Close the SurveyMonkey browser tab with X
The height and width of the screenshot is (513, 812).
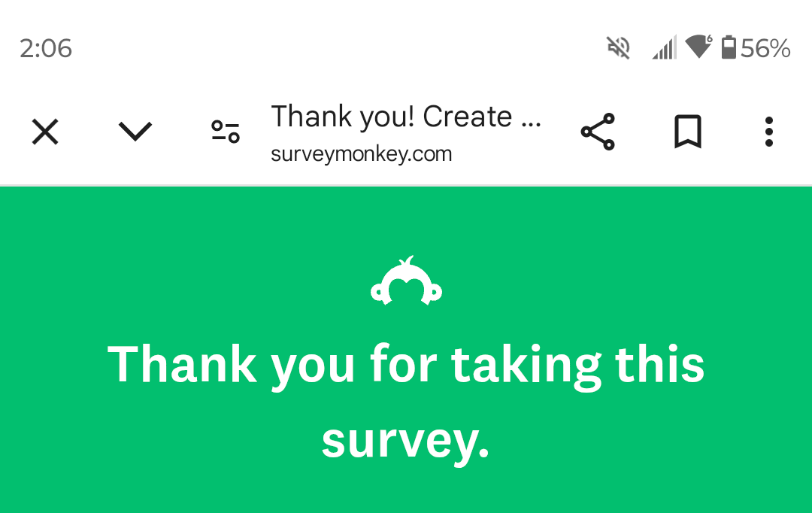click(x=45, y=132)
